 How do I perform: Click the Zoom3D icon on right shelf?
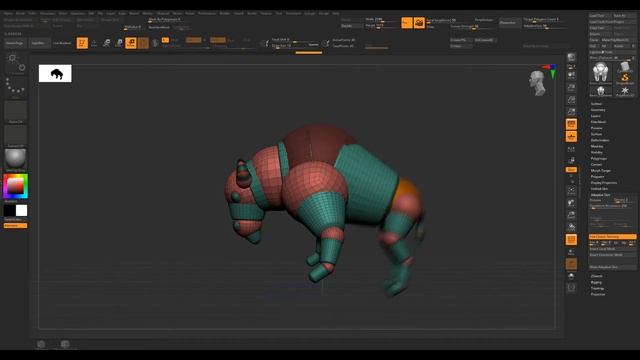[x=571, y=215]
